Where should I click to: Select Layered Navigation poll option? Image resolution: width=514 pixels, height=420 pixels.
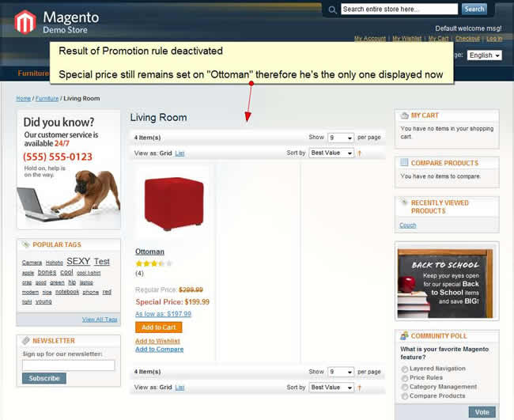[x=405, y=369]
